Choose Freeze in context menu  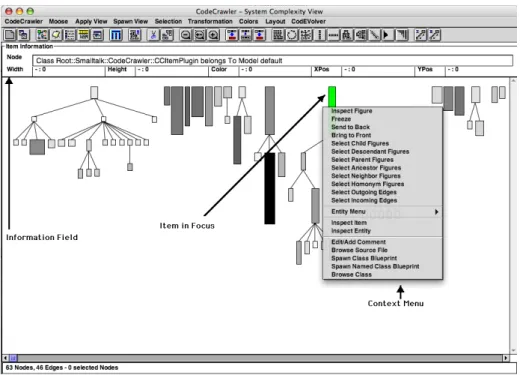tap(383, 119)
